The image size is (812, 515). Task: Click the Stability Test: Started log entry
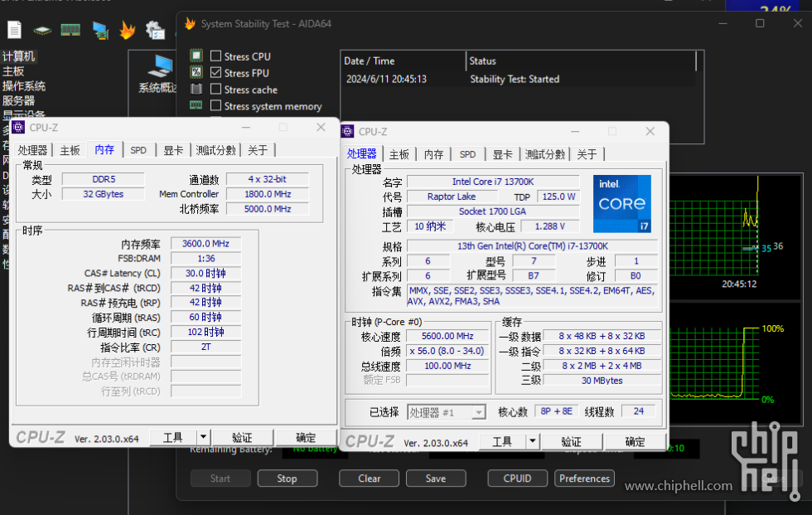click(515, 79)
